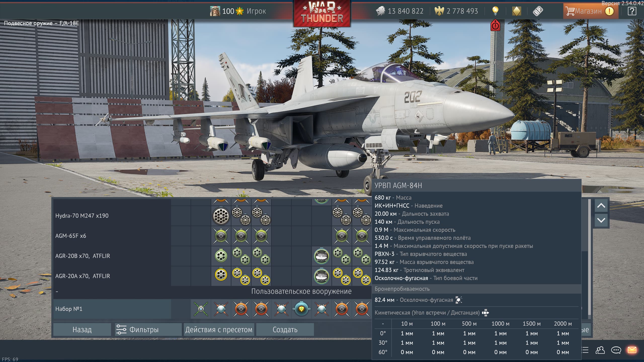Viewport: 644px width, 362px height.
Task: Click the light bulb icon in top bar
Action: (x=495, y=11)
